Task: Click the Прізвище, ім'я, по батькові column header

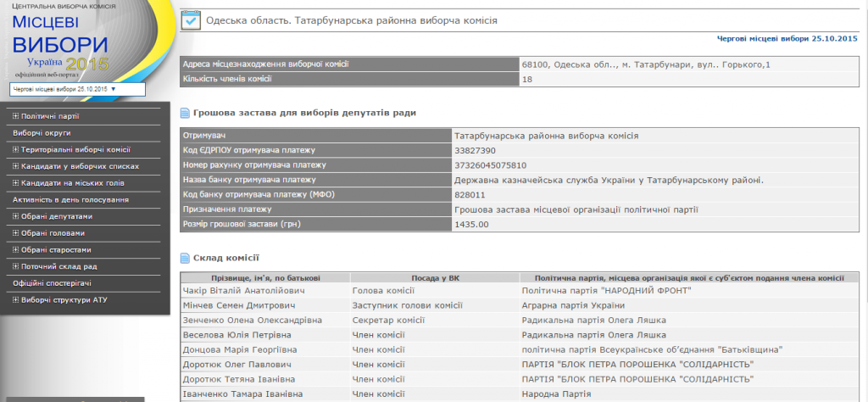Action: coord(265,277)
